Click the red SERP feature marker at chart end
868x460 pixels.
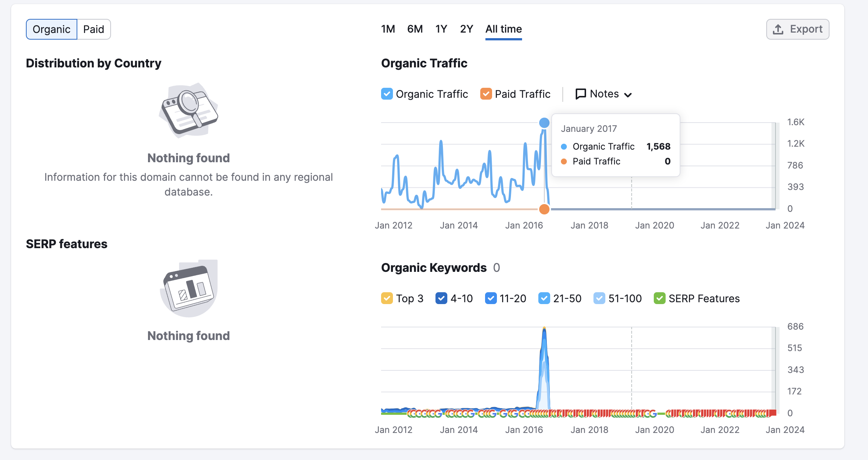pyautogui.click(x=772, y=413)
